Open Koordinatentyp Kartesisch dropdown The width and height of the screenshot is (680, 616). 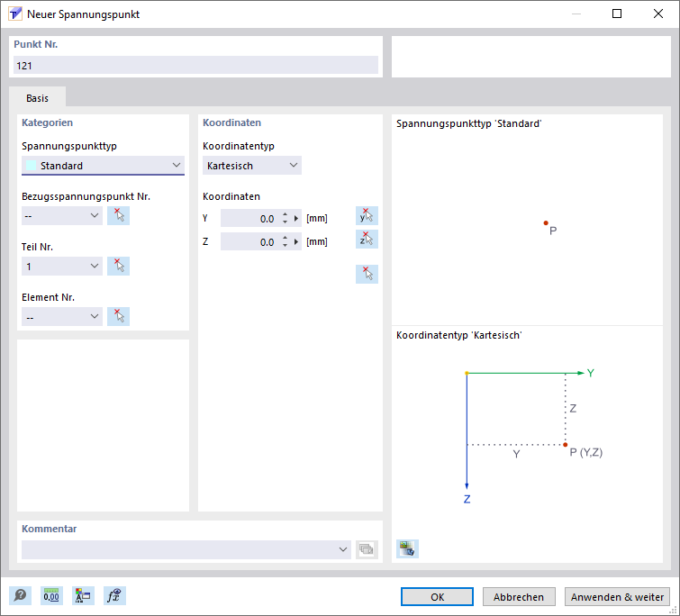pos(252,166)
